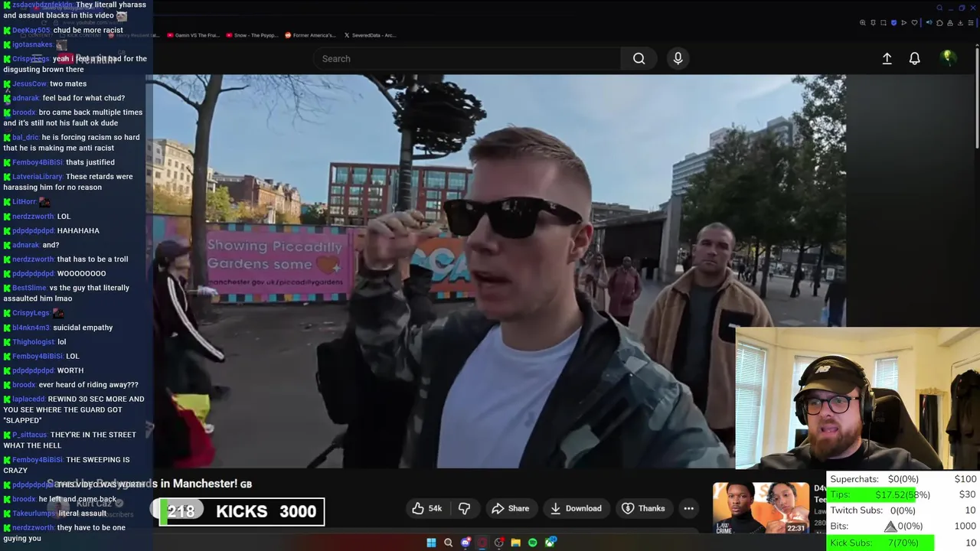980x551 pixels.
Task: Click the Thanks button
Action: click(x=643, y=508)
